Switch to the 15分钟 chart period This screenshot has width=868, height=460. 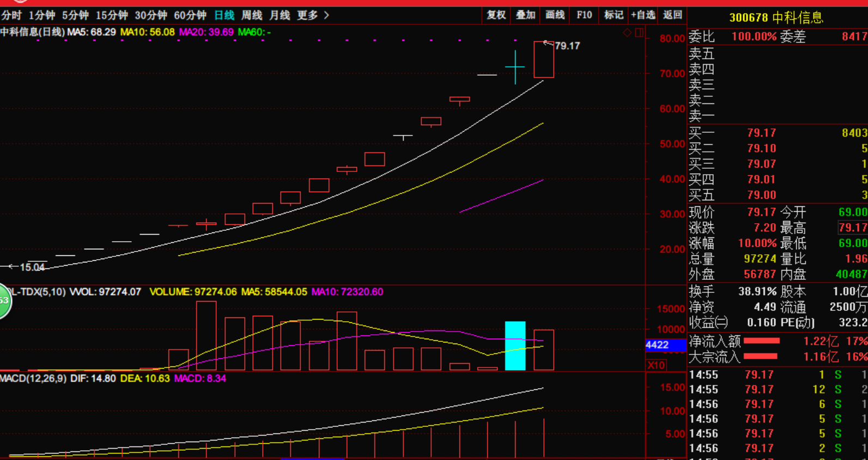(112, 15)
